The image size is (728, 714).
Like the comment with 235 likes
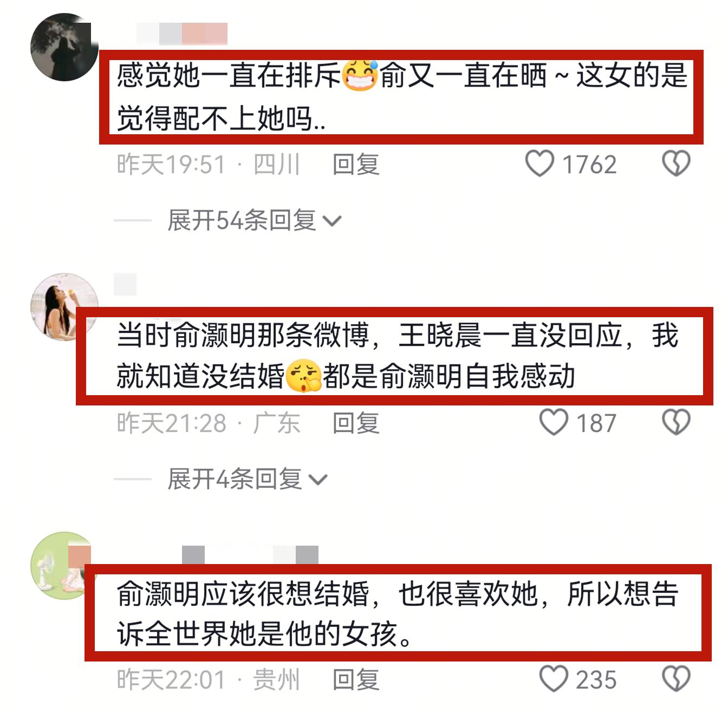point(554,679)
